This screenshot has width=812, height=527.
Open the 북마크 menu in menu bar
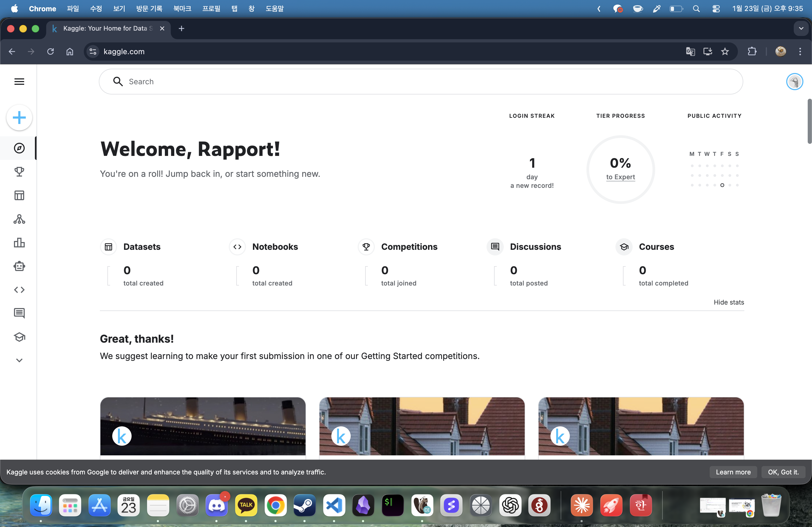pos(182,9)
